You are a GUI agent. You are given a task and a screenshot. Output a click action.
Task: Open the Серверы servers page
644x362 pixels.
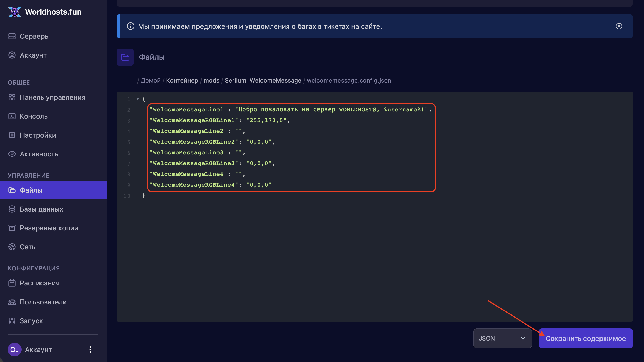coord(34,36)
